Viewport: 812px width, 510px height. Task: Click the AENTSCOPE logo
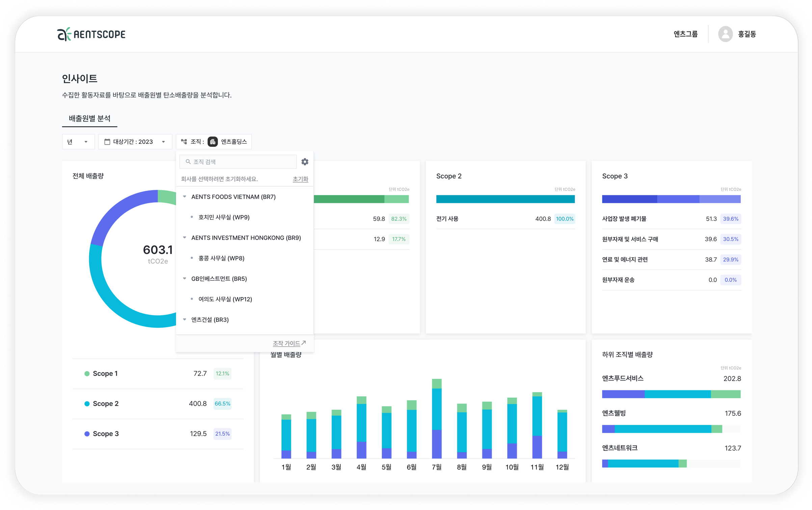pyautogui.click(x=91, y=34)
